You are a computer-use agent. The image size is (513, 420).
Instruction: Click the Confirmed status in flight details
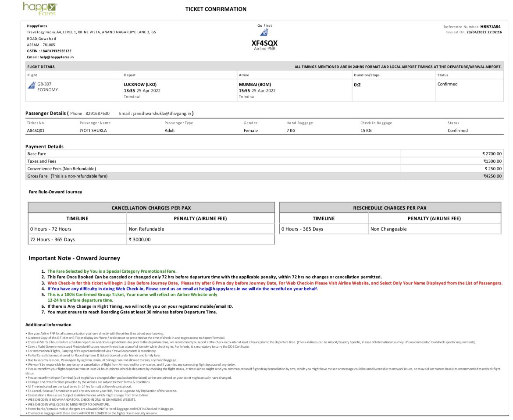447,84
